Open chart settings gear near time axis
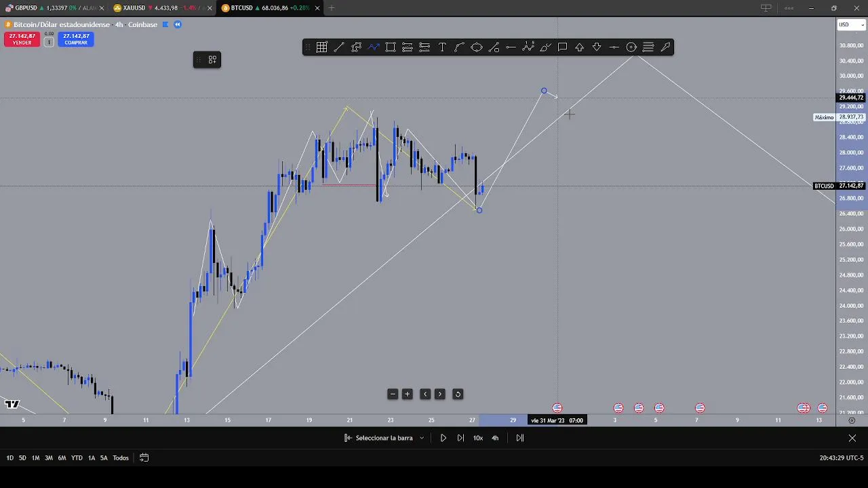 [x=852, y=420]
